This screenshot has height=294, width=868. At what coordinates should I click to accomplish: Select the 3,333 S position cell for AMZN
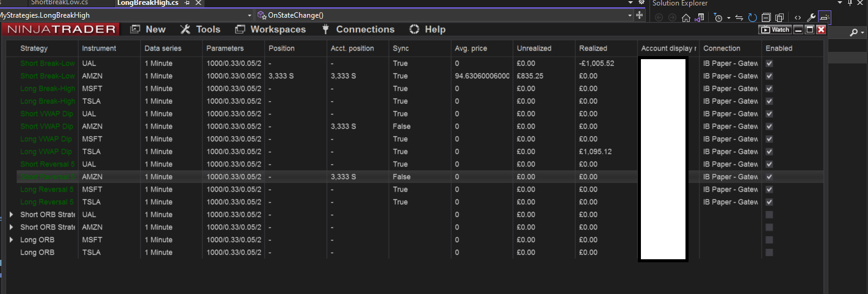(295, 76)
